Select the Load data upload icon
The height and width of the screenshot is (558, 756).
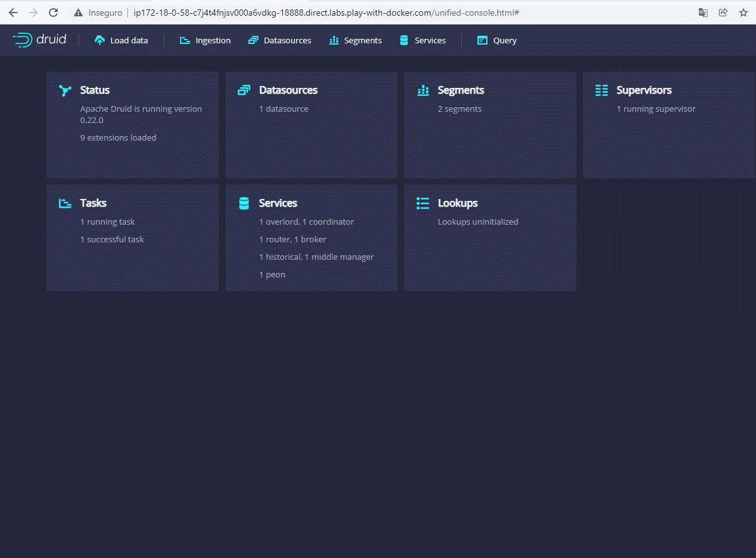[x=100, y=40]
